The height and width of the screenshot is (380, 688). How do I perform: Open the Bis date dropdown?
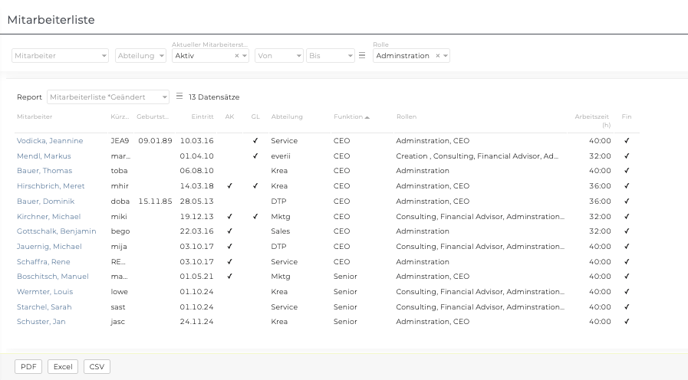pyautogui.click(x=330, y=56)
